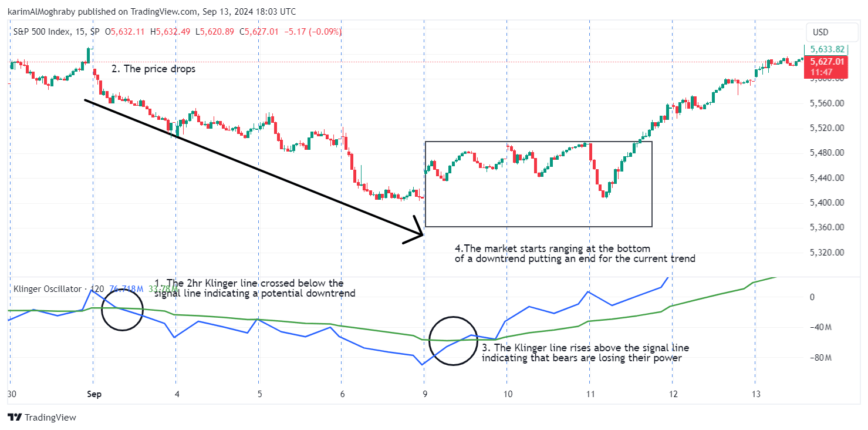Select the high value H5,632.49
Screen dimensions: 868x430
pos(170,31)
